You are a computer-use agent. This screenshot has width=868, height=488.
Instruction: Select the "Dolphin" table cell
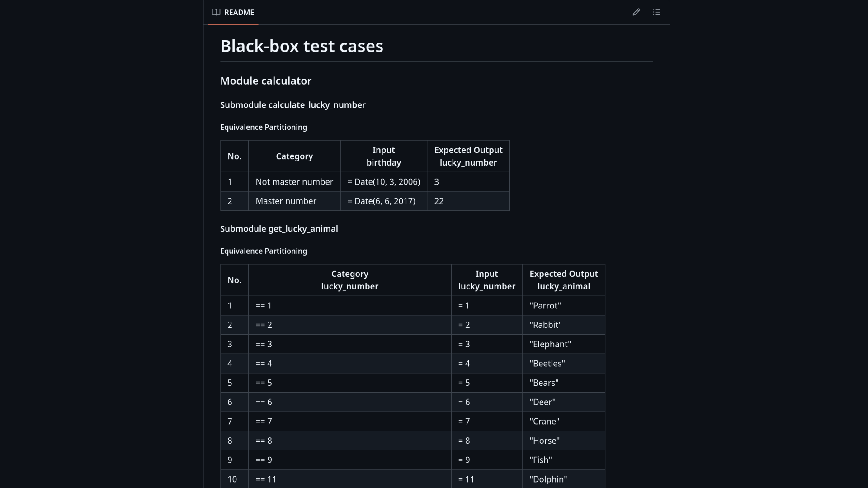pos(564,479)
